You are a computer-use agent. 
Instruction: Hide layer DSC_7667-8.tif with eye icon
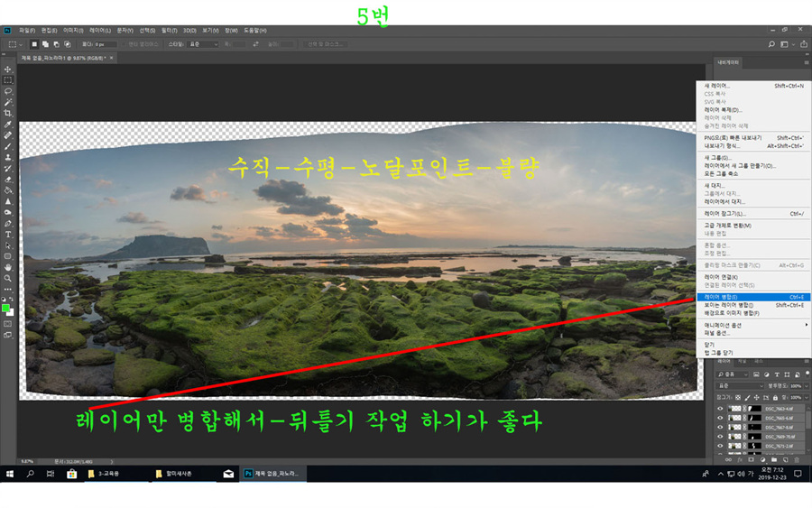720,427
